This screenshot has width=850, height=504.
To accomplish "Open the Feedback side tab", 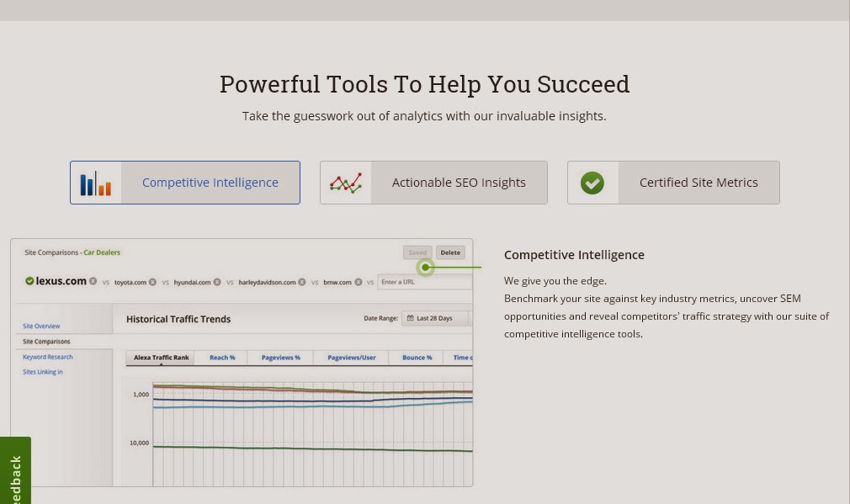I will tap(15, 470).
